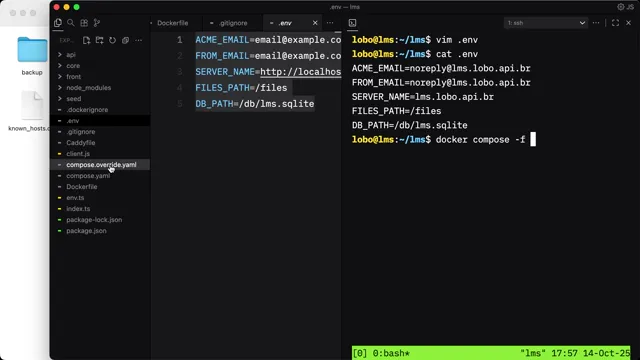640x360 pixels.
Task: Click line number 1 in gutter
Action: click(180, 40)
